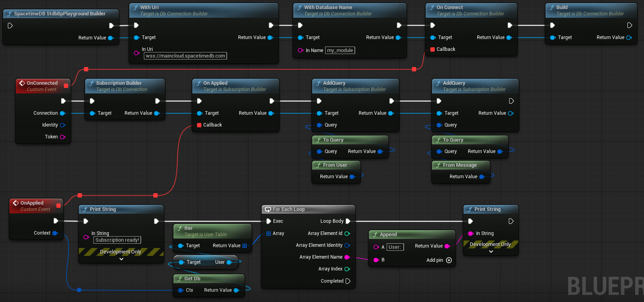Click the With Uri Return Value pin
Viewport: 644px width, 302px height.
270,37
